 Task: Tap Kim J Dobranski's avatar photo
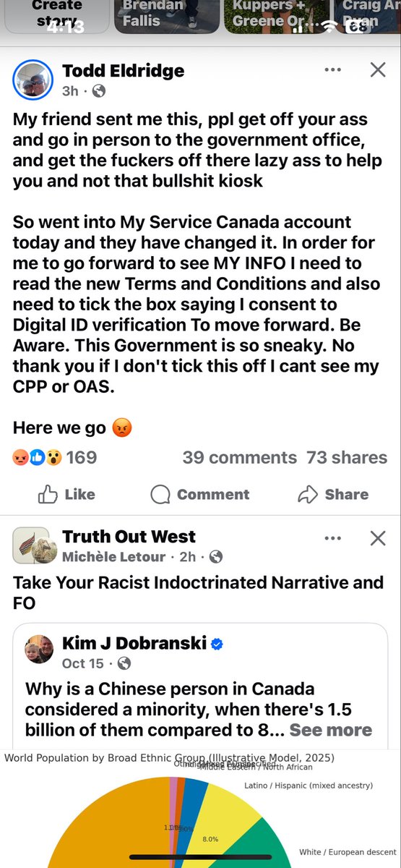[x=40, y=652]
